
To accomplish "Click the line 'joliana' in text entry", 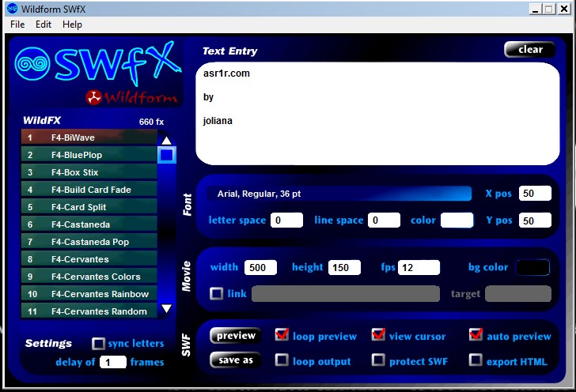I will pos(218,121).
